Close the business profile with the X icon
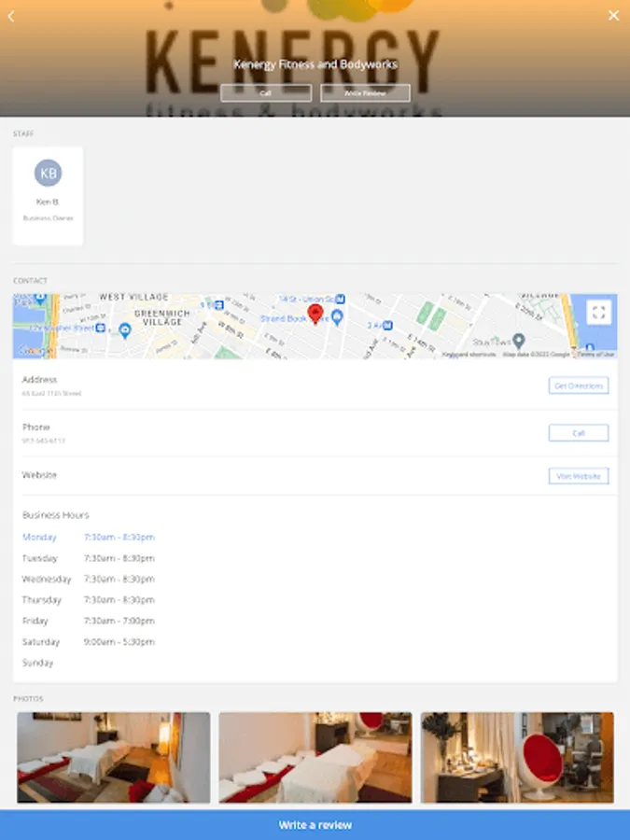Viewport: 630px width, 840px height. (x=613, y=16)
